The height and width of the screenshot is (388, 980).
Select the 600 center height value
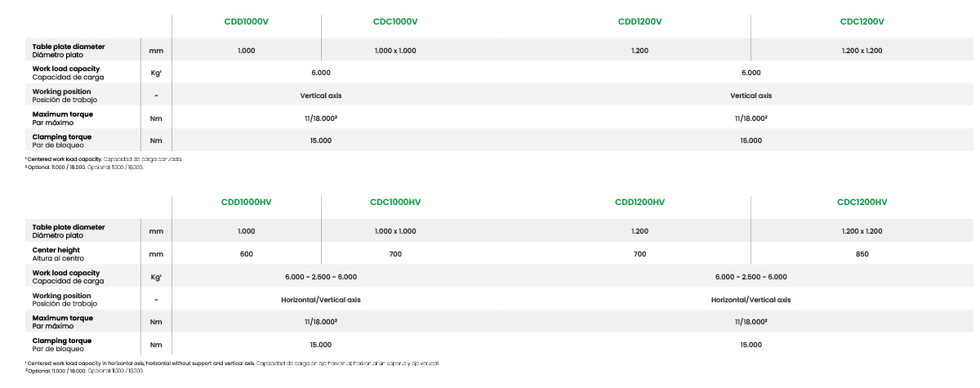pos(246,254)
